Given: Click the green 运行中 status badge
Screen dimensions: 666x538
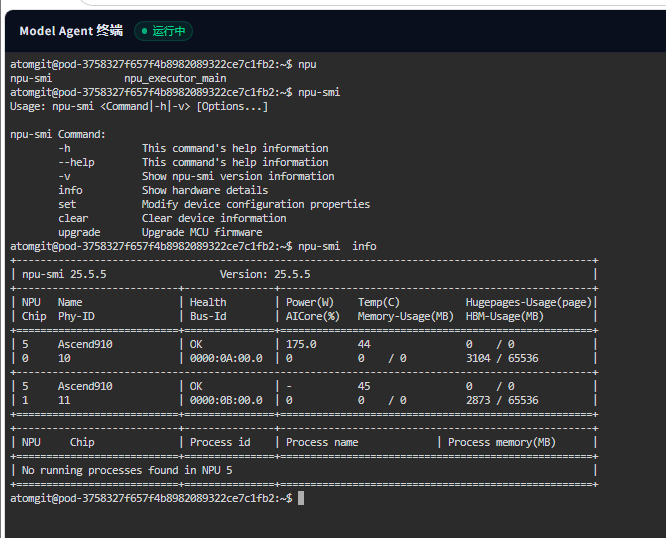Looking at the screenshot, I should point(164,31).
